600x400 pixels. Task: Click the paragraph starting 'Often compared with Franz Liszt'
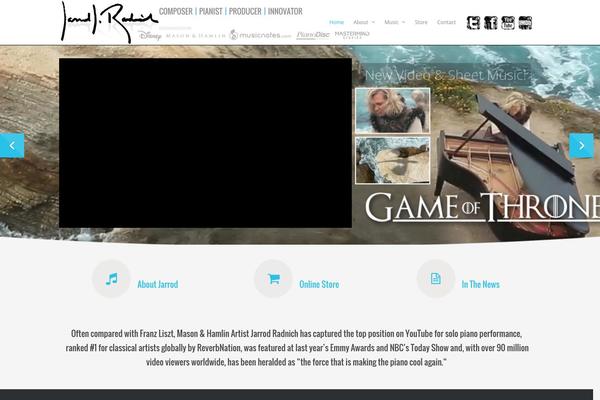coord(297,348)
